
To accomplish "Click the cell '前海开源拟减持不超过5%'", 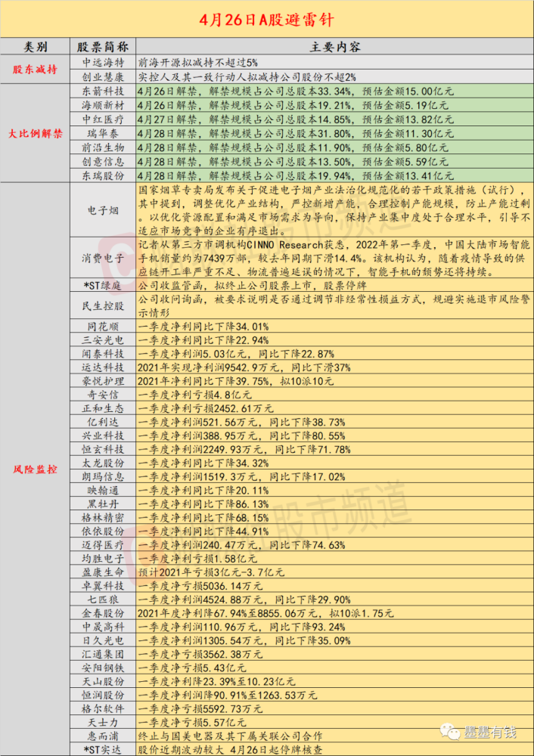I will click(334, 63).
